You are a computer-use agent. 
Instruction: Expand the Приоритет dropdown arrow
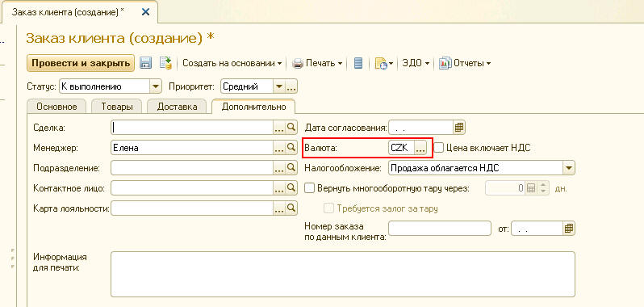279,86
